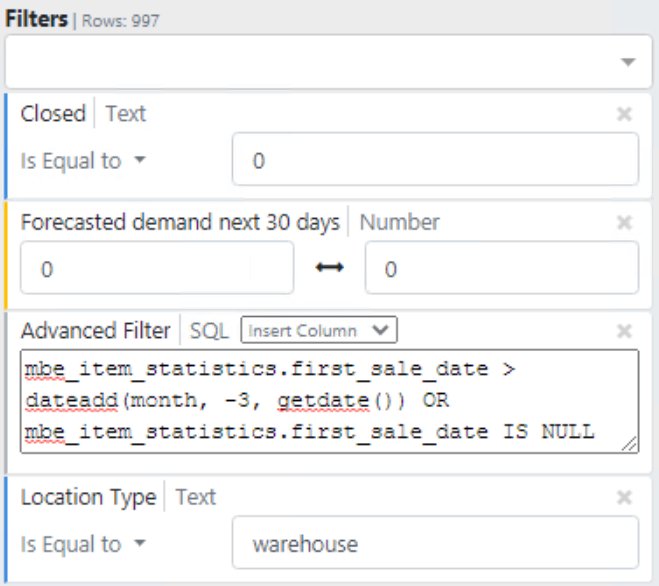
Task: Delete the Advanced Filter using its X icon
Action: tap(625, 330)
